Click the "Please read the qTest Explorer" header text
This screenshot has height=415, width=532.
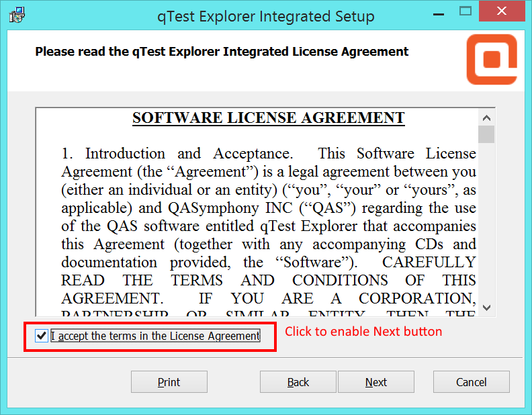tap(222, 52)
